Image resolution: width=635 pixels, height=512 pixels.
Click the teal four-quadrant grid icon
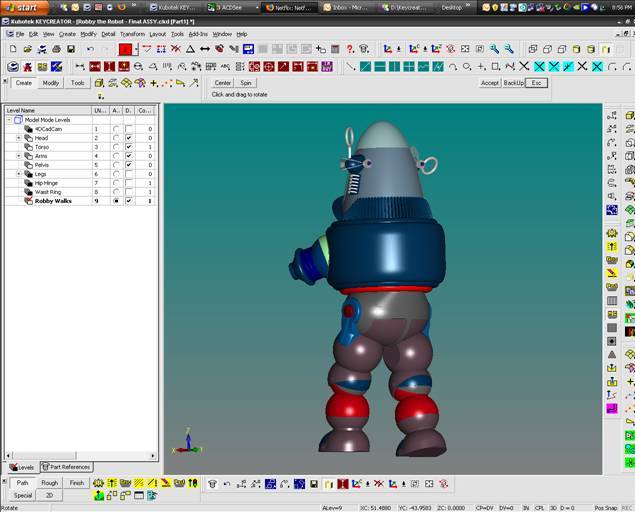tap(409, 66)
